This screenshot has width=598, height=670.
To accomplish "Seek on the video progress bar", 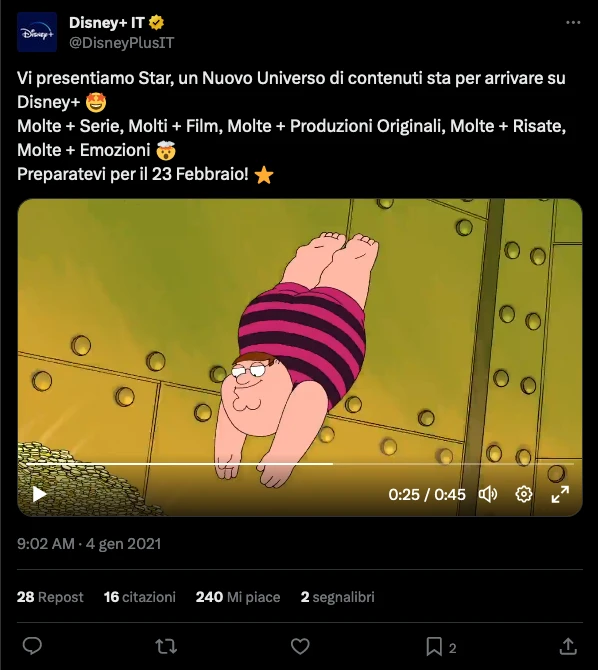I will 300,464.
